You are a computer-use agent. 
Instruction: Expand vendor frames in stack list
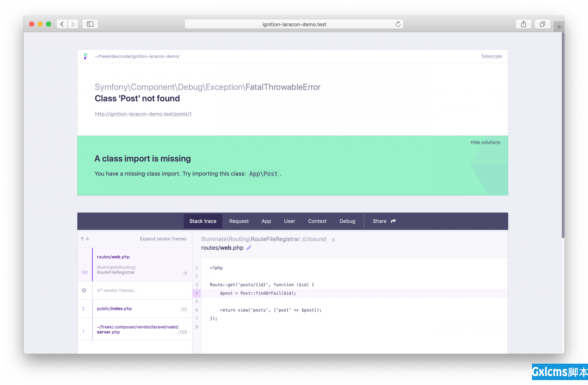[x=163, y=239]
